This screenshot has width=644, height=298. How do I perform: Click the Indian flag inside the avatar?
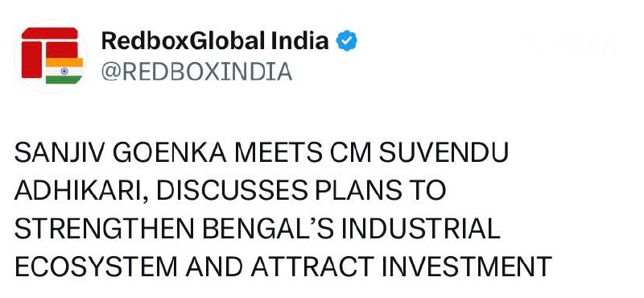pos(64,71)
